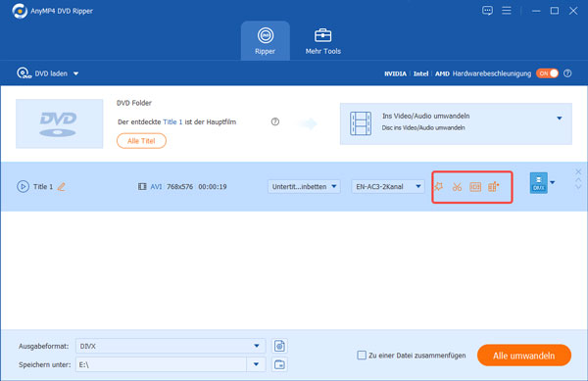Open output format settings icon next to Ausgabeformat

click(279, 346)
